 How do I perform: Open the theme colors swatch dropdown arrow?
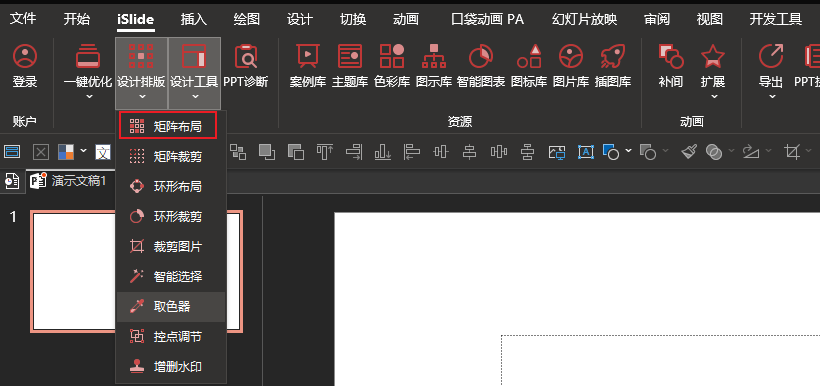tap(84, 151)
